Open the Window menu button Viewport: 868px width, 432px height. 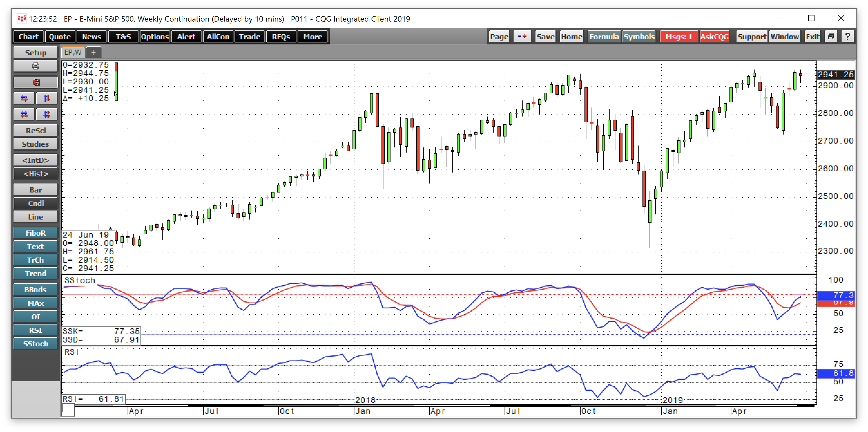[785, 37]
